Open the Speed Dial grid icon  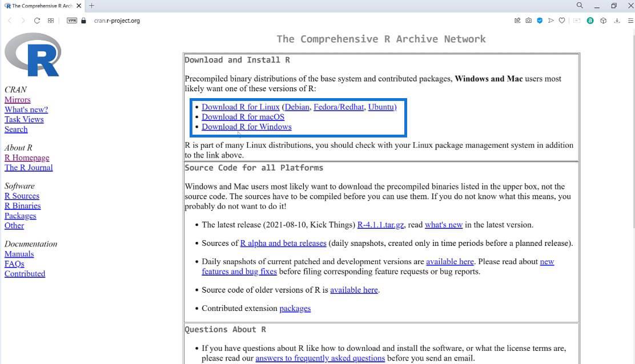pyautogui.click(x=51, y=21)
